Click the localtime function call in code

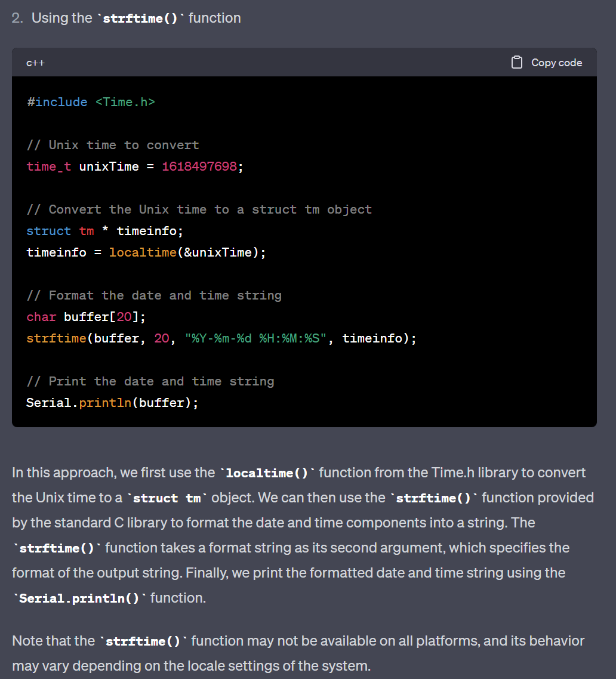pos(143,252)
